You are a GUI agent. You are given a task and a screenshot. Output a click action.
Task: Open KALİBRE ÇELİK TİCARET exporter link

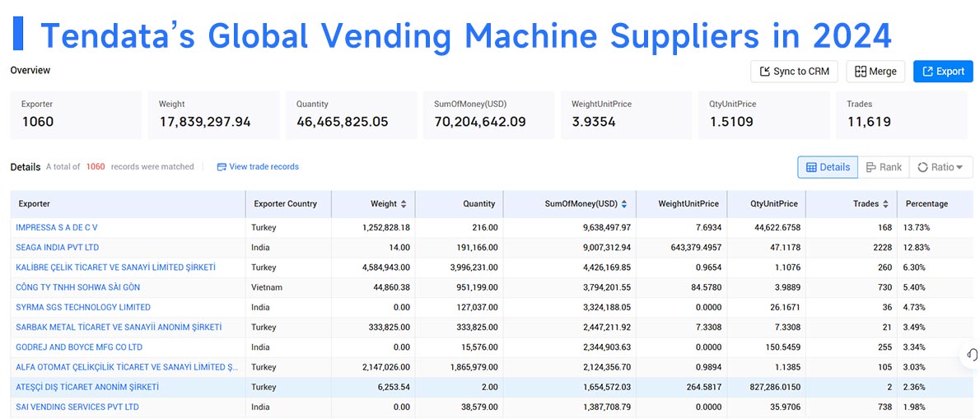[x=115, y=268]
